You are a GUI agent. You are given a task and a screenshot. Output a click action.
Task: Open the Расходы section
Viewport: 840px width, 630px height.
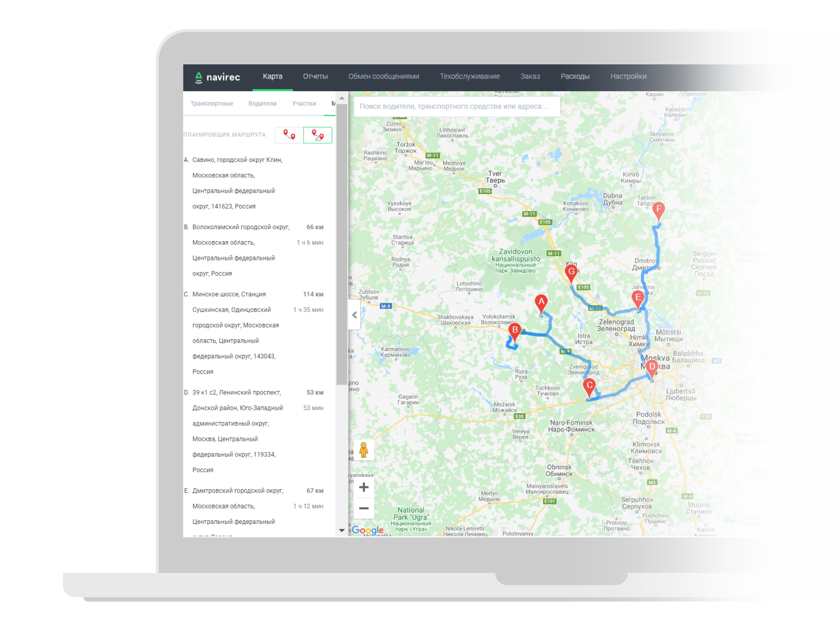575,76
